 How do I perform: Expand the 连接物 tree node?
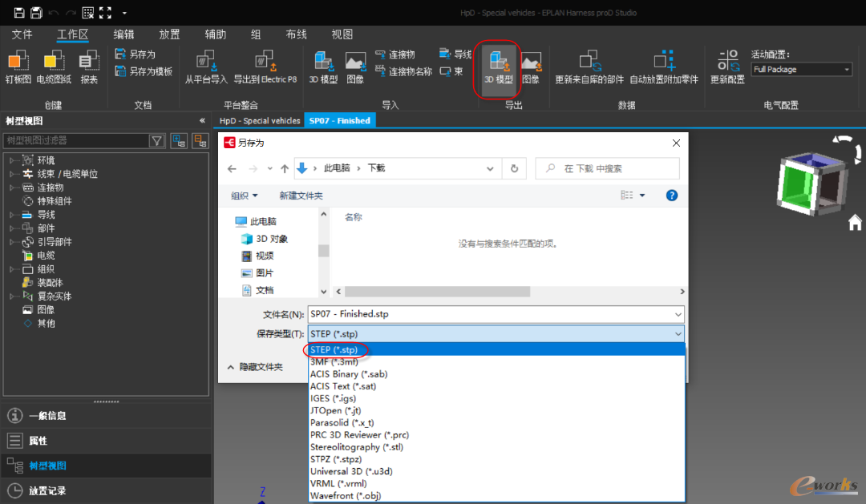coord(11,187)
